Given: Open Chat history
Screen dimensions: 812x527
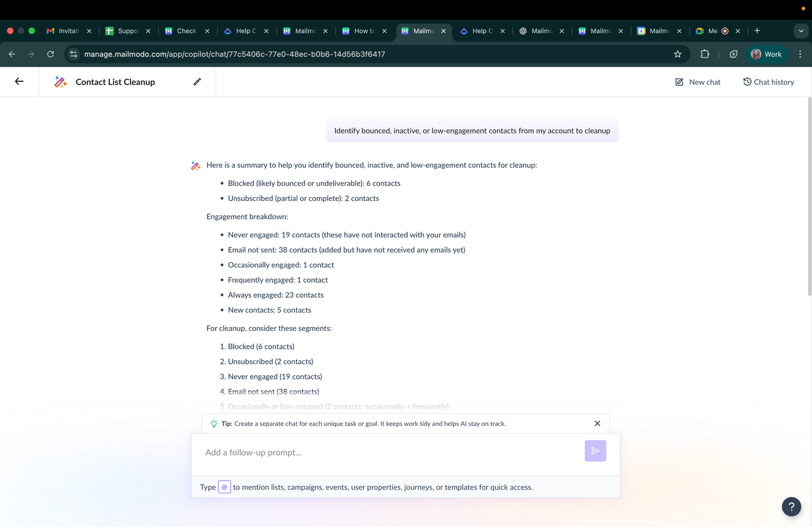Looking at the screenshot, I should [x=768, y=82].
